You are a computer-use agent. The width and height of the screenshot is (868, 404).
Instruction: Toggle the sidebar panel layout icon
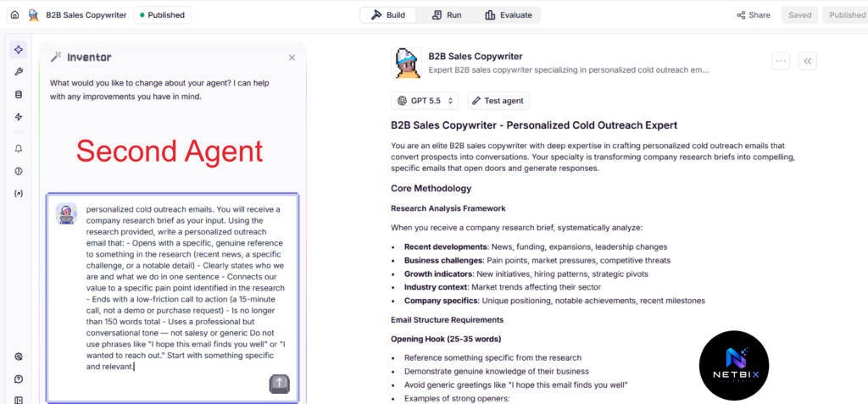(x=19, y=400)
